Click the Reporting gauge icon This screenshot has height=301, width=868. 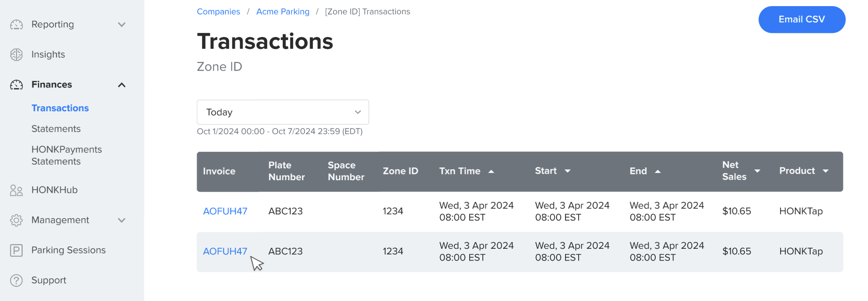[x=16, y=24]
